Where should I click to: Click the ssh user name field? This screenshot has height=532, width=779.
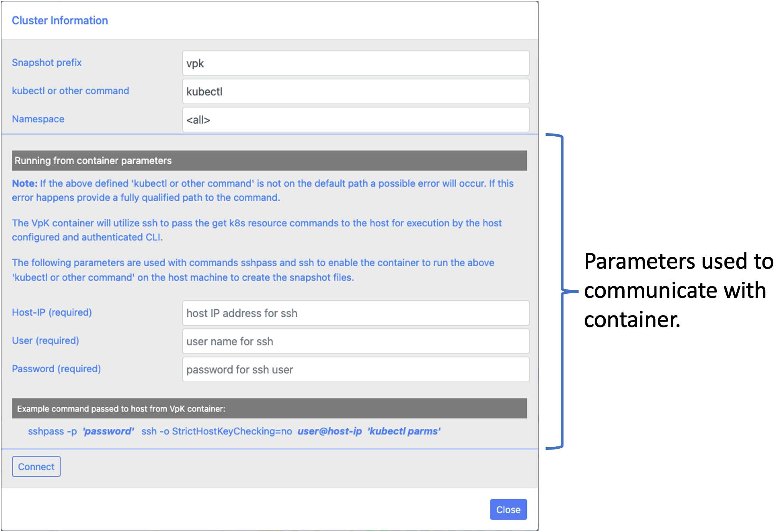(x=355, y=341)
